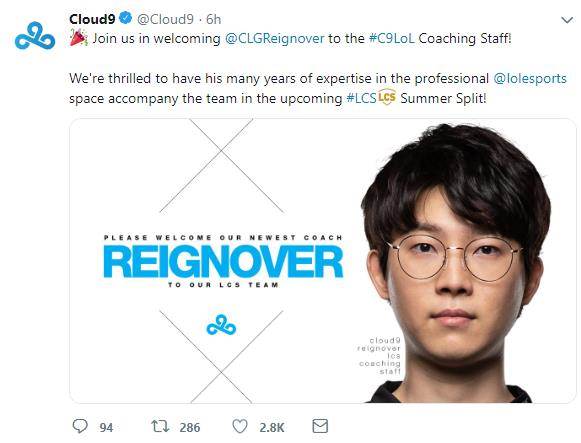Click the 286 retweets count
Viewport: 581px width, 443px height.
coord(190,428)
